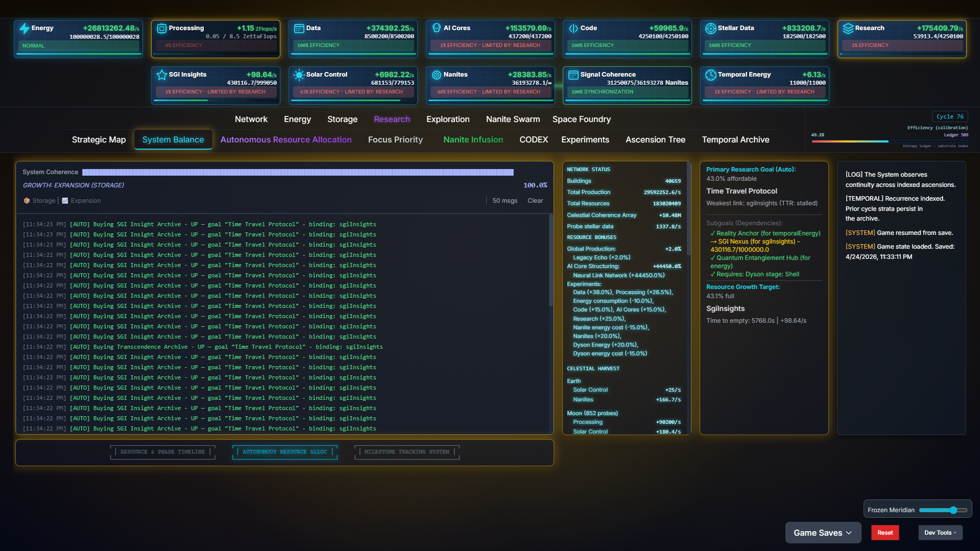Click the Game resumed from save message
The width and height of the screenshot is (980, 551).
[x=899, y=233]
